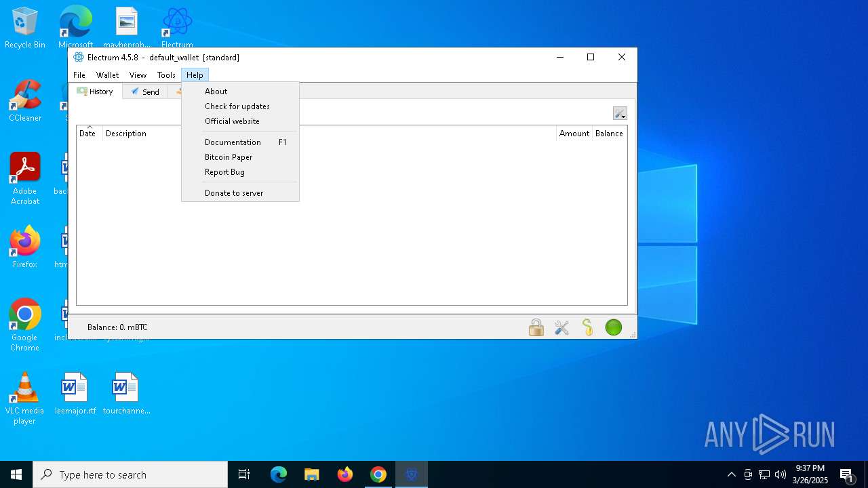The height and width of the screenshot is (488, 868).
Task: Select the Adobe Acrobat desktop icon
Action: pyautogui.click(x=25, y=179)
